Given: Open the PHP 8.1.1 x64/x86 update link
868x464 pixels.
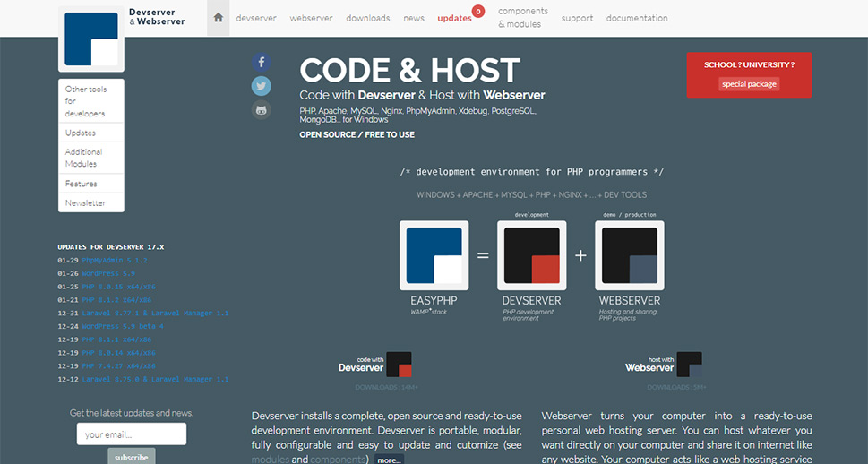Looking at the screenshot, I should 116,340.
